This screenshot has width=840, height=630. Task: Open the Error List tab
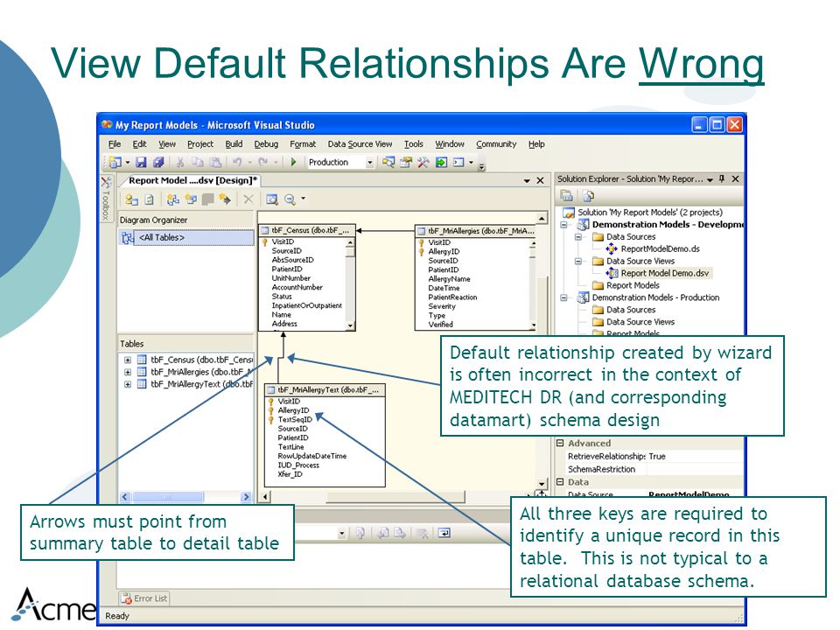[144, 598]
